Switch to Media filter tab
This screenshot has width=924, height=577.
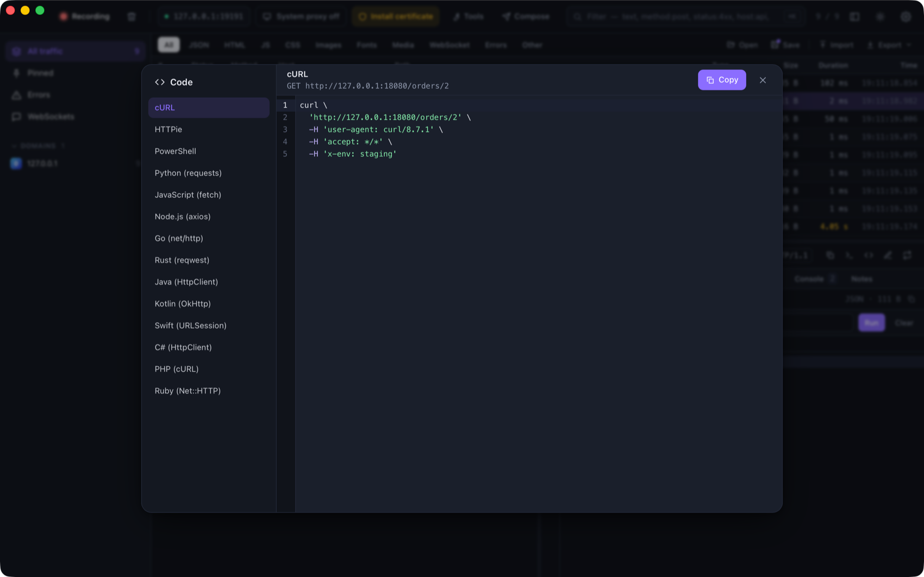tap(403, 45)
